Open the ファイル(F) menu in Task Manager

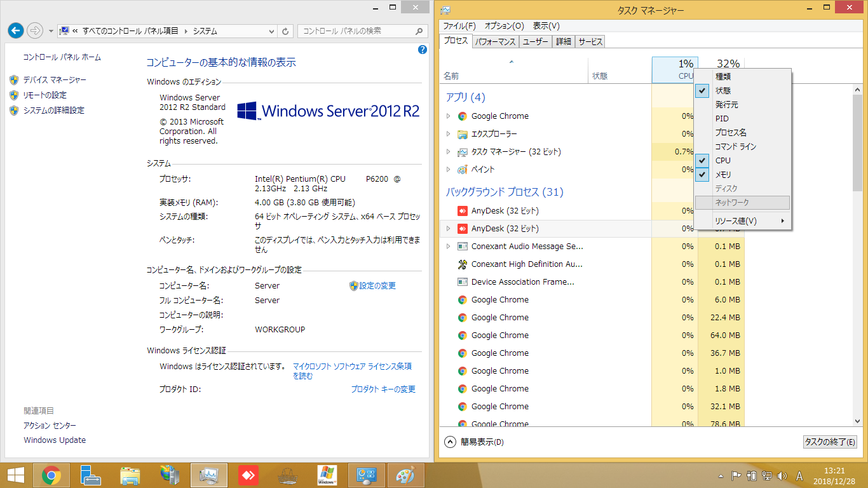click(x=459, y=26)
